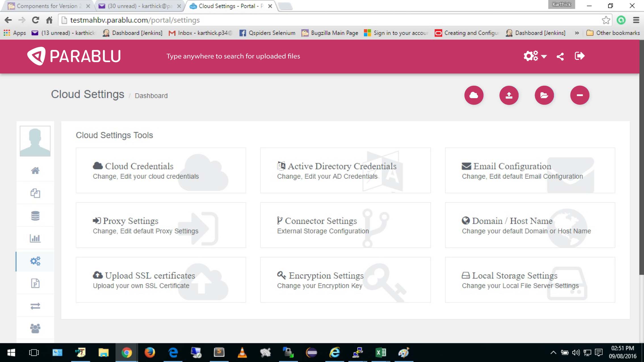Click the upload round button

pyautogui.click(x=509, y=95)
